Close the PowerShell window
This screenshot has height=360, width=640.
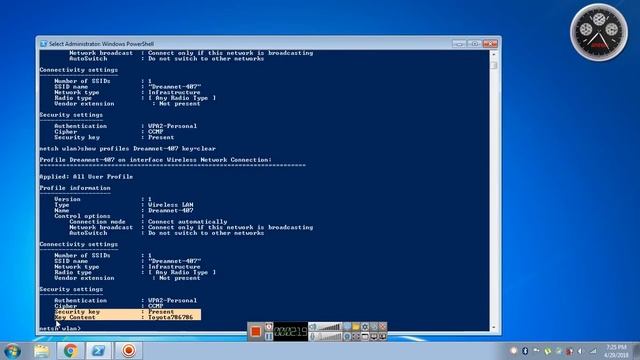click(490, 43)
